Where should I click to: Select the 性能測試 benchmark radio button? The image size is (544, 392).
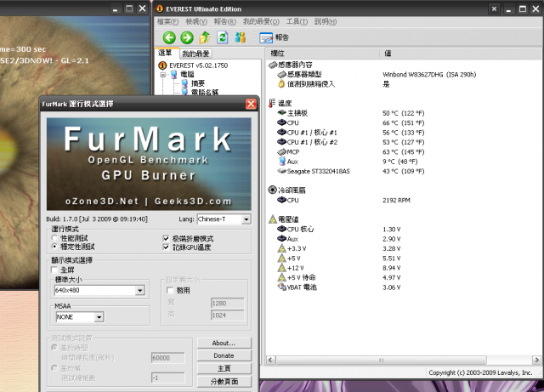point(54,238)
